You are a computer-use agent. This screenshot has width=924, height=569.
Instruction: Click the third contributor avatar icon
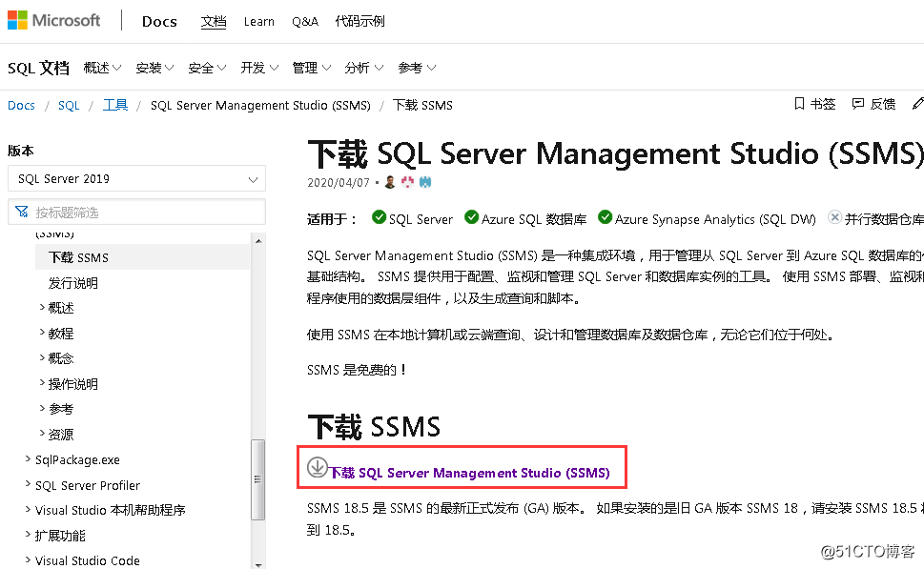(425, 182)
